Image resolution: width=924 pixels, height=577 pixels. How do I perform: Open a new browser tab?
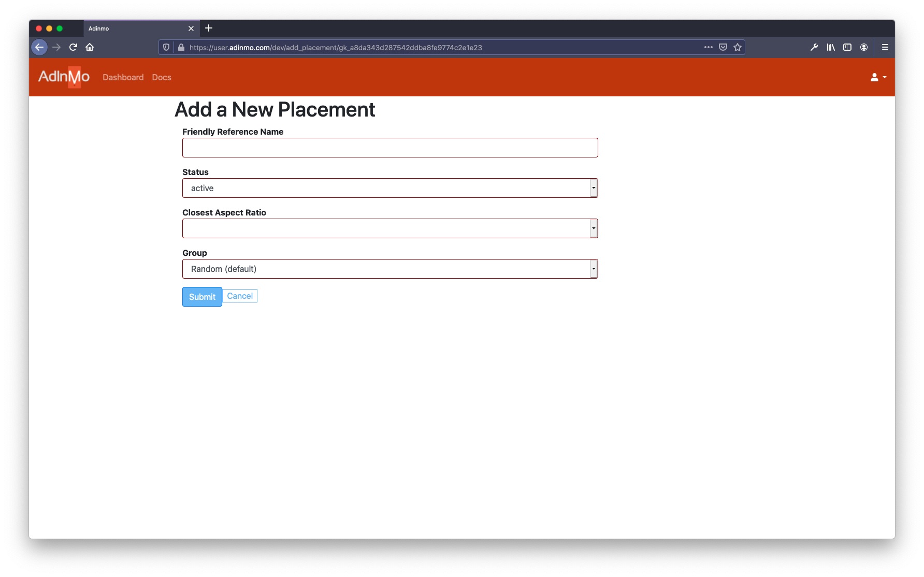pos(209,28)
